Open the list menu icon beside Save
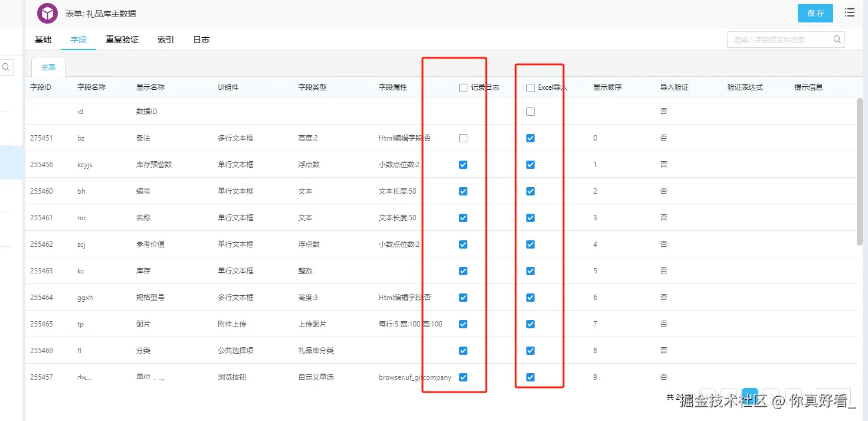The image size is (868, 421). tap(850, 12)
